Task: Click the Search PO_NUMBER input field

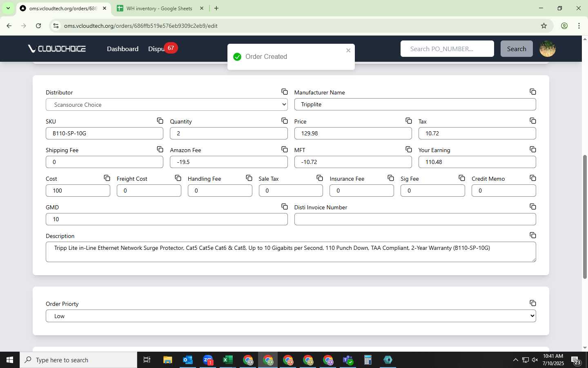Action: pos(447,49)
